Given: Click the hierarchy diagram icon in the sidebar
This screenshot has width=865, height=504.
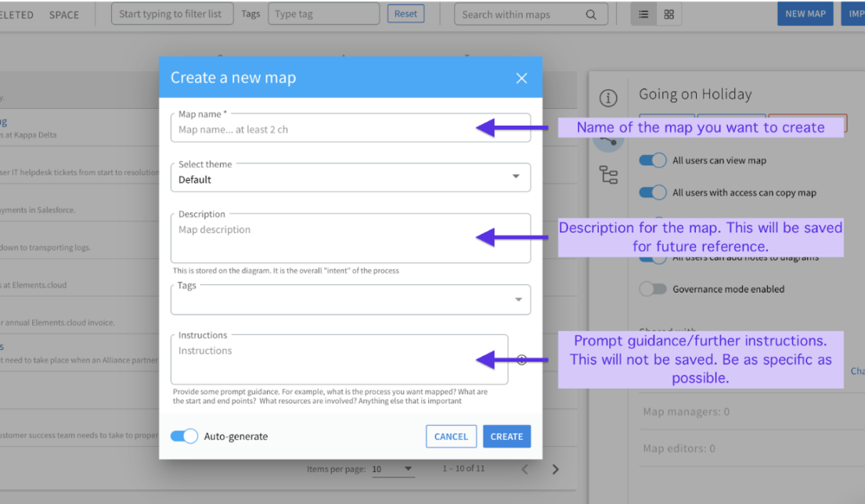Looking at the screenshot, I should (610, 175).
